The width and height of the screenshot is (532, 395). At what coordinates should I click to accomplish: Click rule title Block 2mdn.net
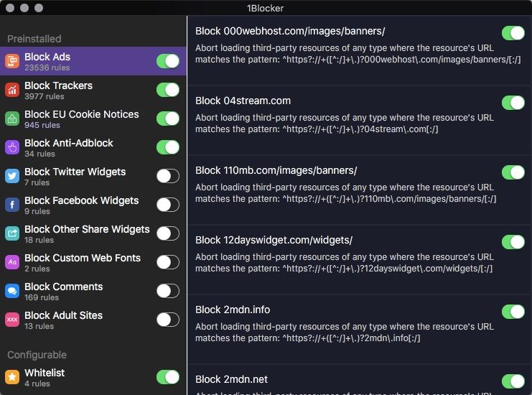click(x=231, y=379)
